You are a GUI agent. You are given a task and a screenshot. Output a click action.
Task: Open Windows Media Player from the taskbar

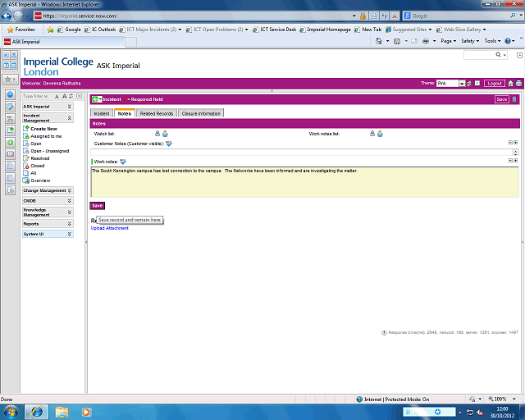point(87,411)
